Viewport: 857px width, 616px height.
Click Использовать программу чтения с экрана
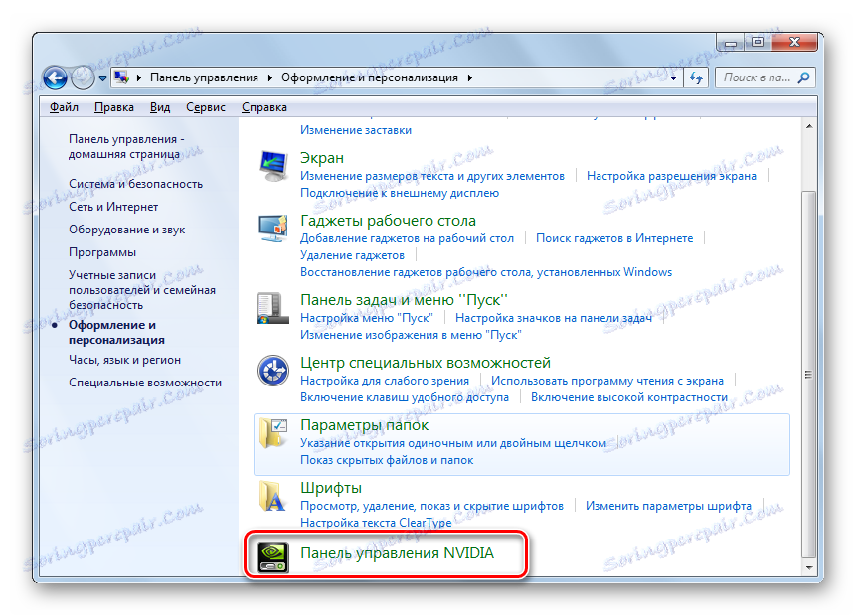(x=607, y=381)
